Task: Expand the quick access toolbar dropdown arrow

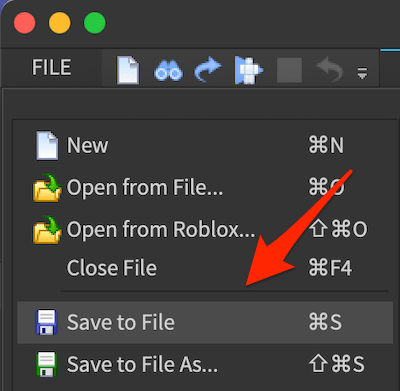Action: pyautogui.click(x=362, y=73)
